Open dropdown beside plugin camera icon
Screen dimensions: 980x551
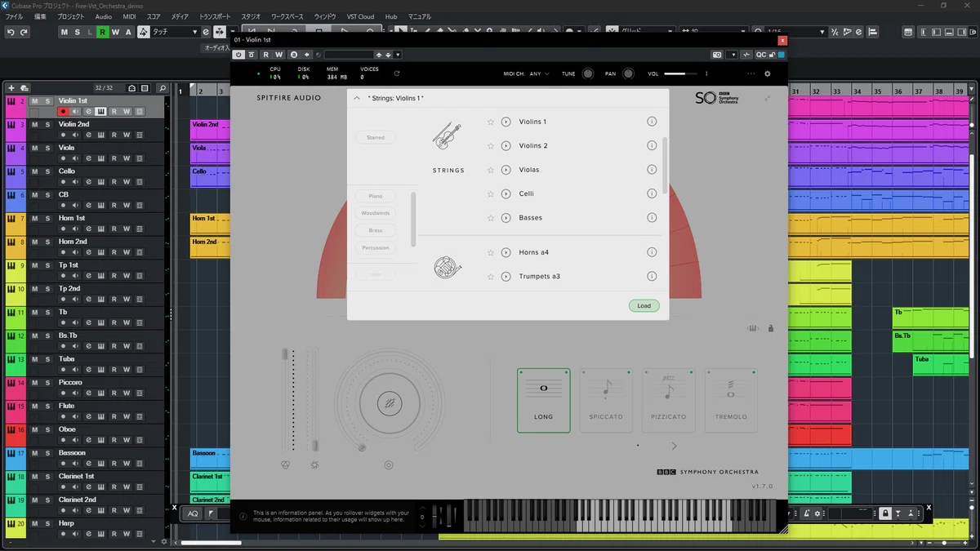point(733,55)
